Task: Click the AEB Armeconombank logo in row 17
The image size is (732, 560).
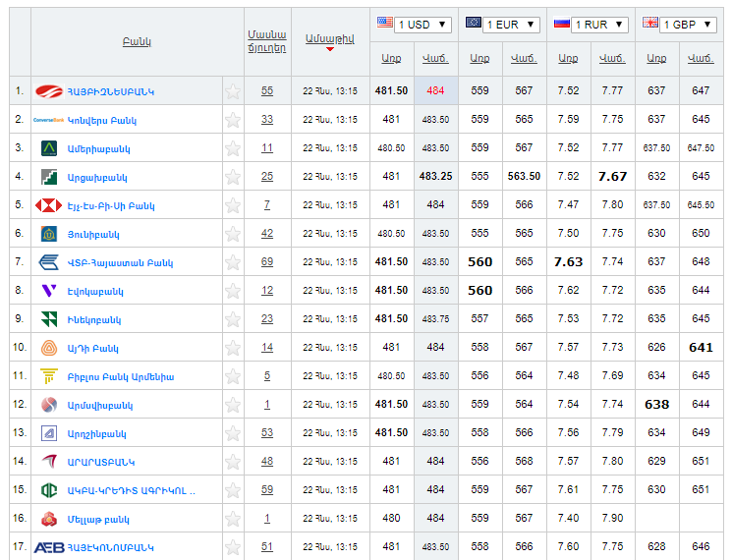Action: point(49,547)
